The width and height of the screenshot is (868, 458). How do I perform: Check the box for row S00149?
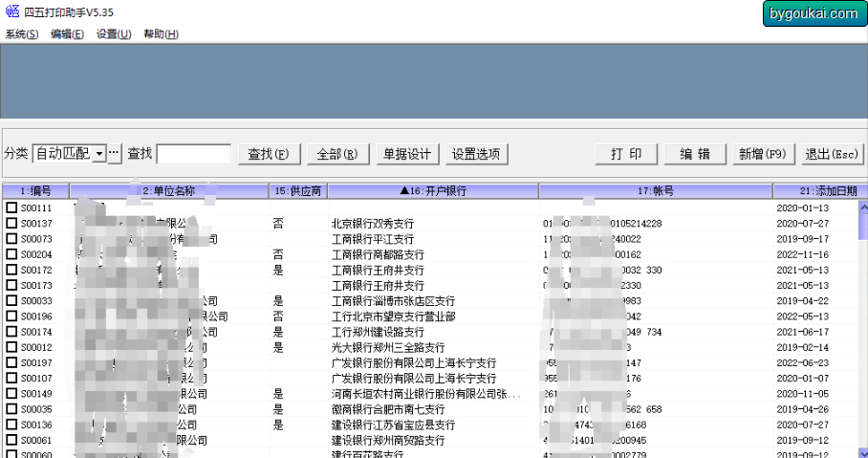[11, 394]
